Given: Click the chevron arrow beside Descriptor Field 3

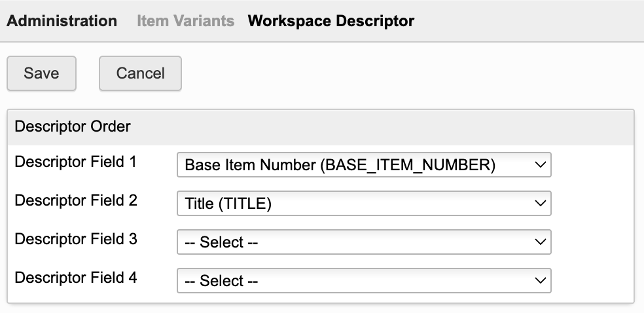Looking at the screenshot, I should tap(540, 242).
